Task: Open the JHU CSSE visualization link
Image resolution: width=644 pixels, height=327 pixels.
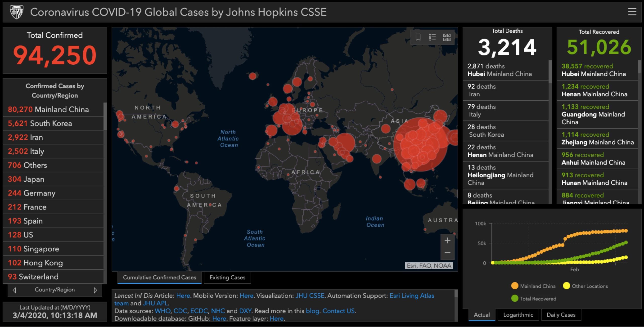Action: pyautogui.click(x=310, y=296)
